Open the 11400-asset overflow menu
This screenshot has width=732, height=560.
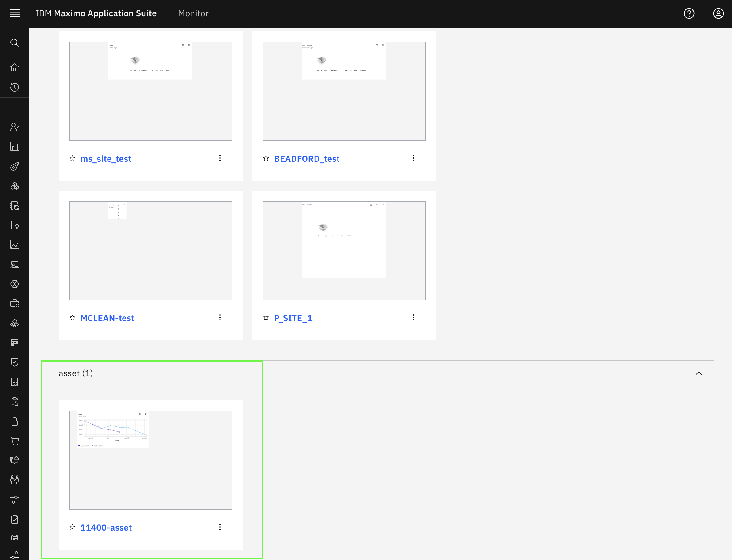click(220, 527)
